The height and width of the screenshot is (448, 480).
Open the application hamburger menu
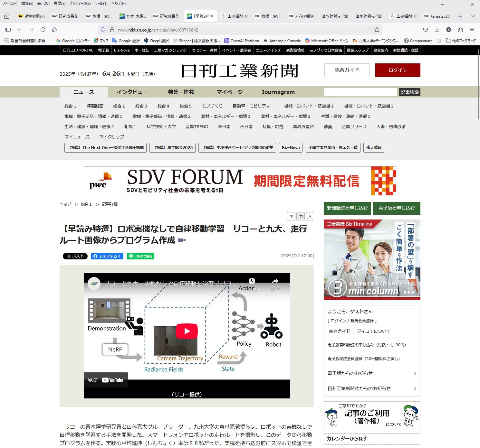click(472, 30)
